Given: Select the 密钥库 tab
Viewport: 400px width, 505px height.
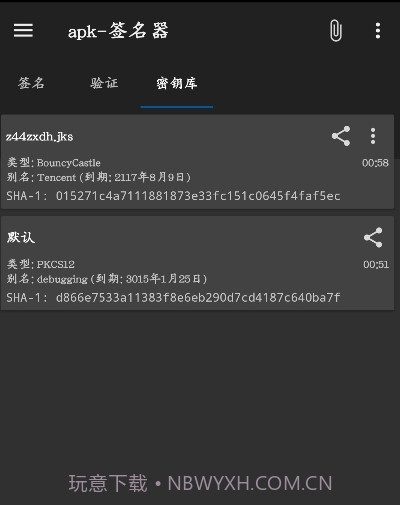Looking at the screenshot, I should pyautogui.click(x=177, y=83).
